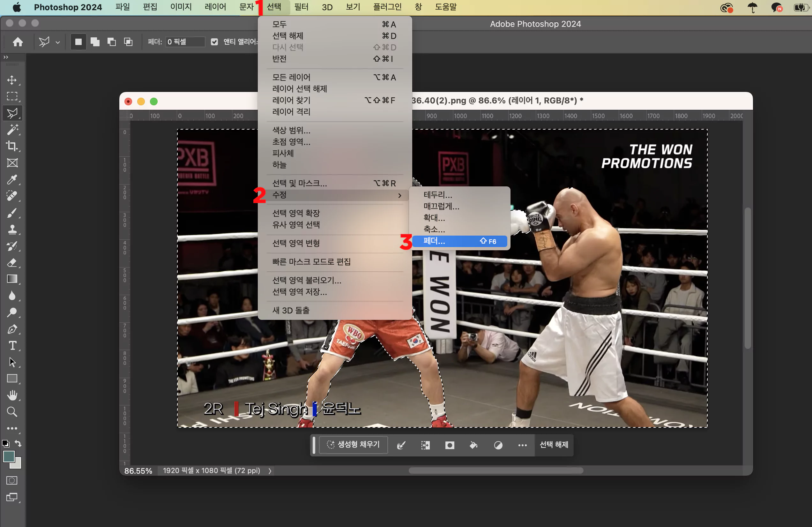Choose 축소... in the submenu
Screen dimensions: 812x527
coord(459,230)
